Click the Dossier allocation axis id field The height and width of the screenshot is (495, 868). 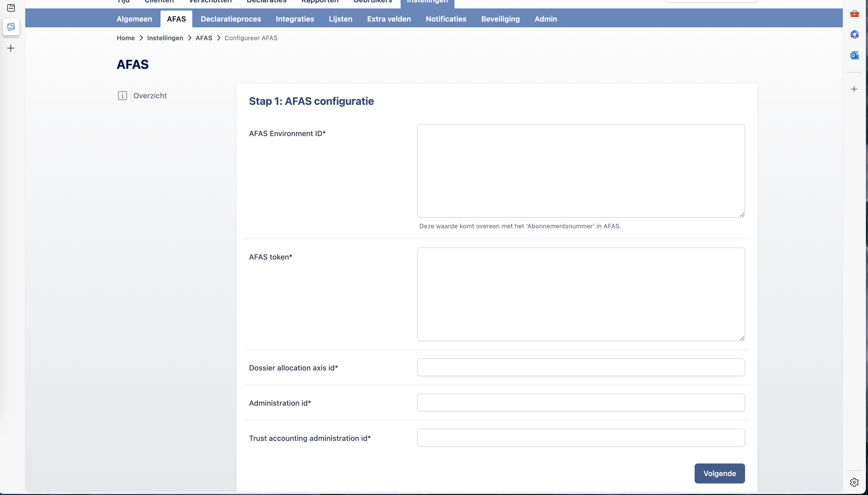(x=581, y=367)
